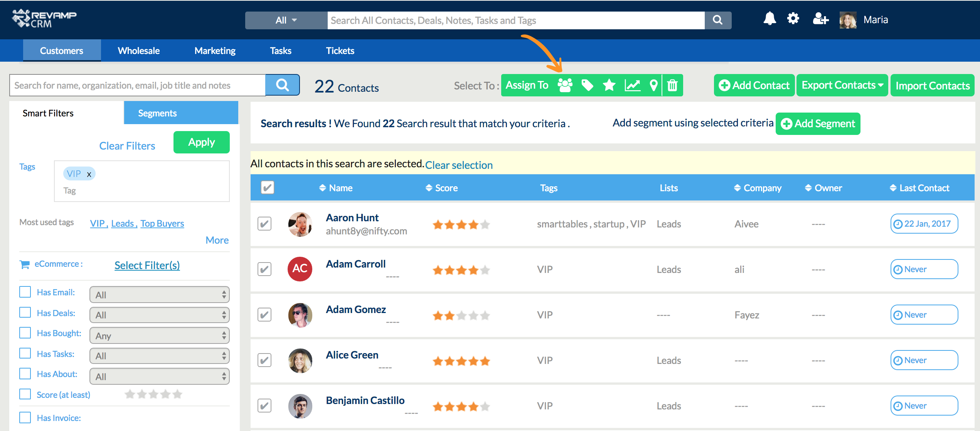Enable the Has Email checkbox
The image size is (980, 431).
25,292
